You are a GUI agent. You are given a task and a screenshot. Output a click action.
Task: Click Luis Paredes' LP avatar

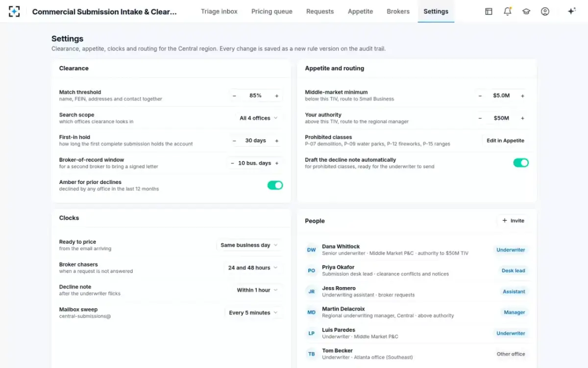pyautogui.click(x=312, y=333)
